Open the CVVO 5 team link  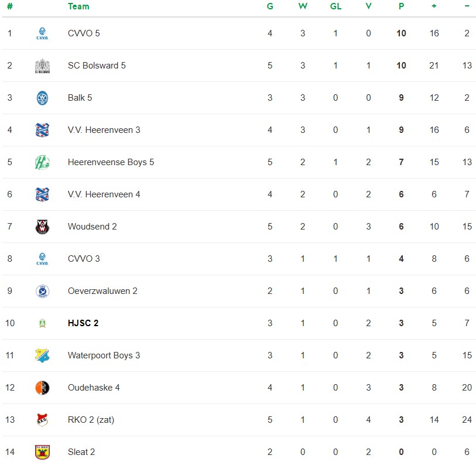pos(84,33)
